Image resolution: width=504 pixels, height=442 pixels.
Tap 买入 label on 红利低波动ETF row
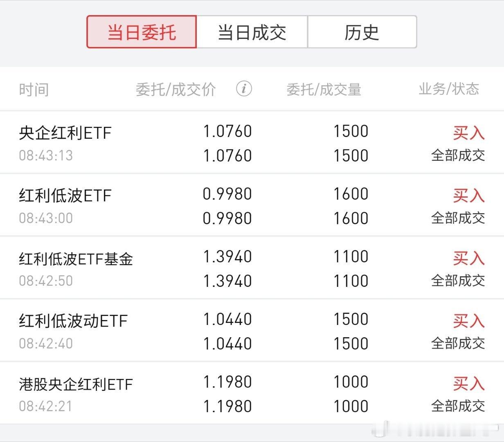(x=469, y=320)
